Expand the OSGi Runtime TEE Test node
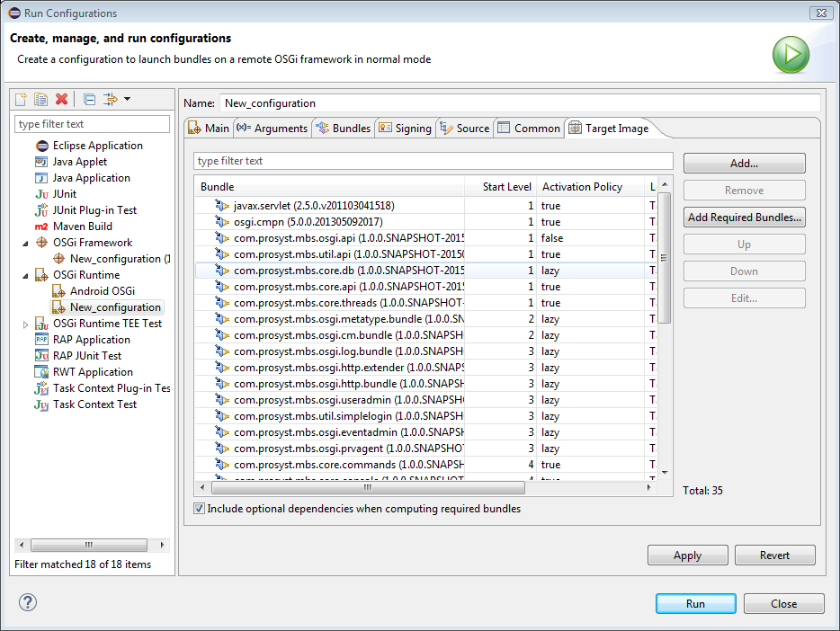The width and height of the screenshot is (840, 631). coord(25,324)
